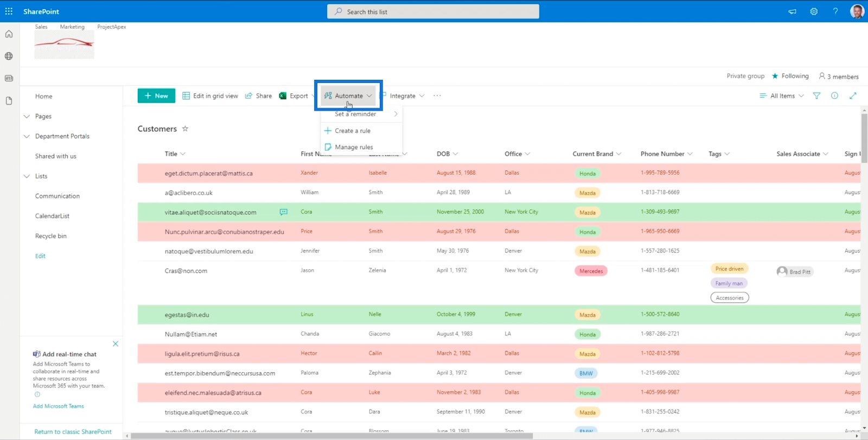
Task: Open the information details pane icon
Action: [x=834, y=96]
